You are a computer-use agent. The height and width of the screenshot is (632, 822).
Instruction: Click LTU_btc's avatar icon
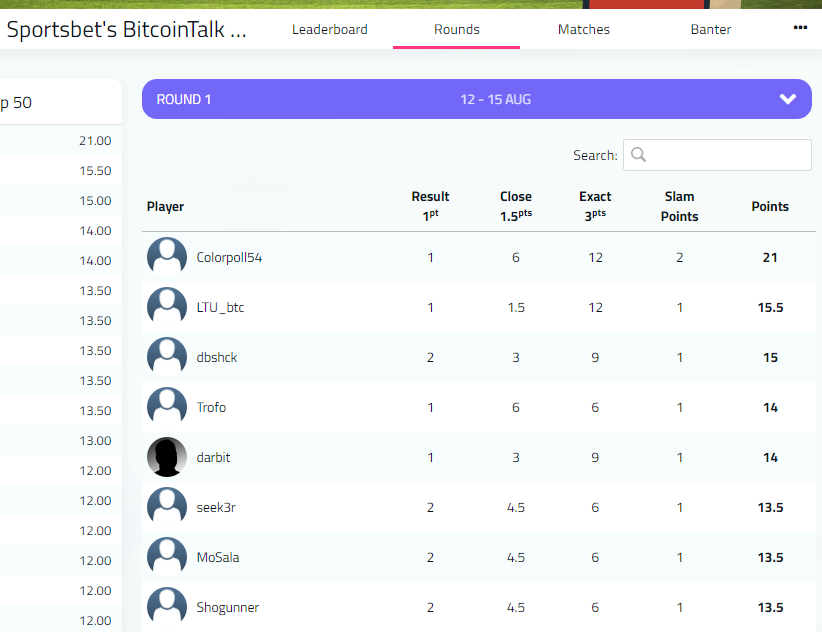[x=167, y=307]
